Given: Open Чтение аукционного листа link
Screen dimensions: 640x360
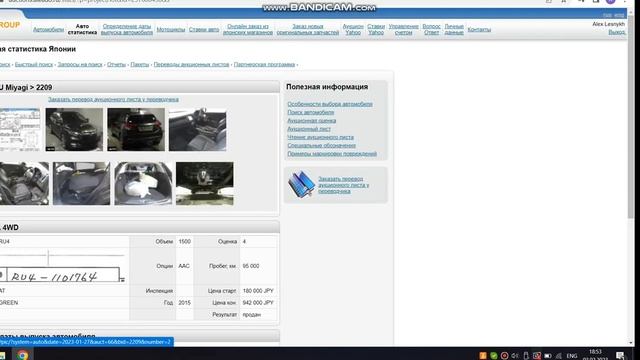Looking at the screenshot, I should pos(320,137).
